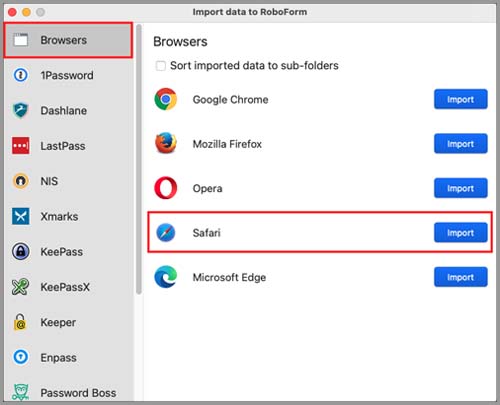The width and height of the screenshot is (500, 405).
Task: Click the 1Password icon in sidebar
Action: point(21,75)
